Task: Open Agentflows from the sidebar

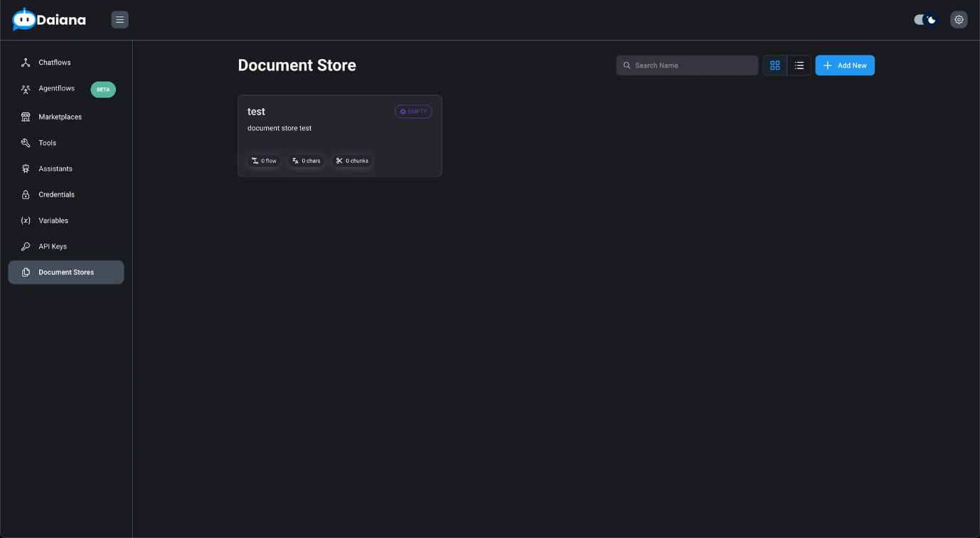Action: [57, 89]
